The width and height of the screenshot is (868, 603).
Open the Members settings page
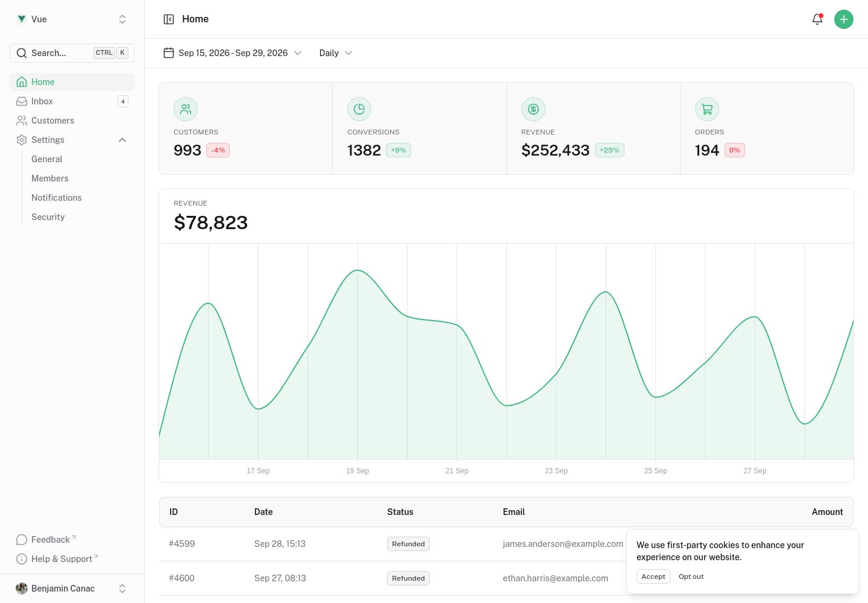tap(50, 178)
